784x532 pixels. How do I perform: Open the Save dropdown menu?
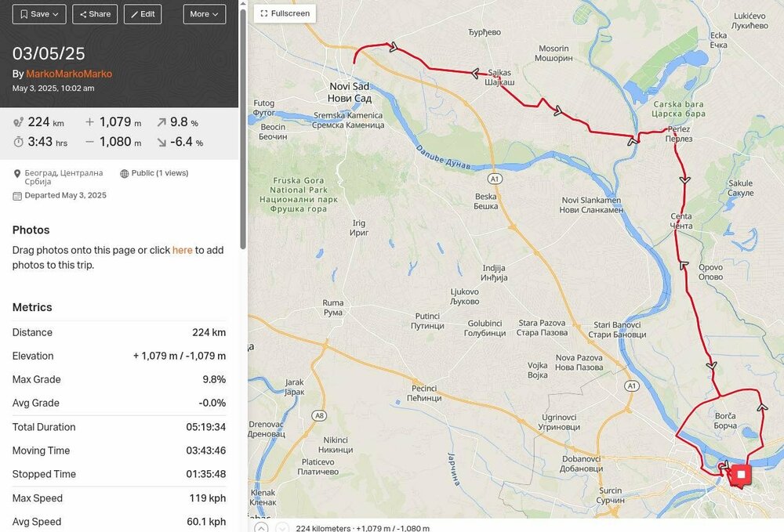coord(39,14)
